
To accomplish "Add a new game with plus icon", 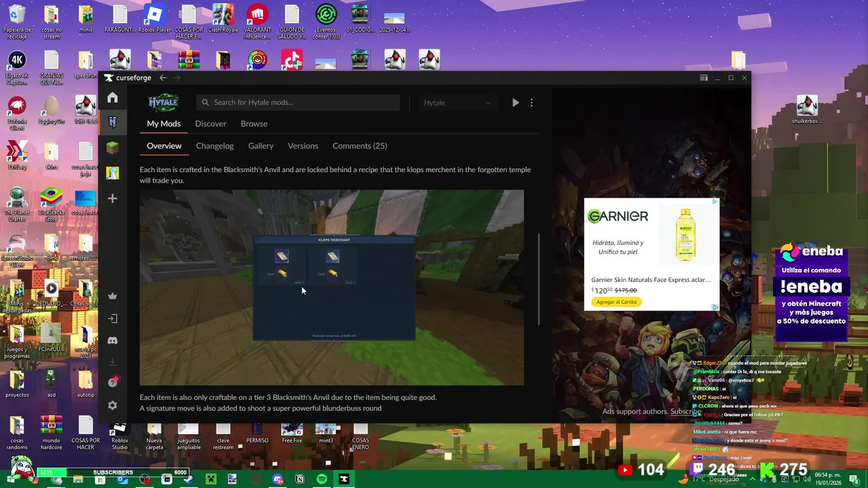I will coord(113,199).
